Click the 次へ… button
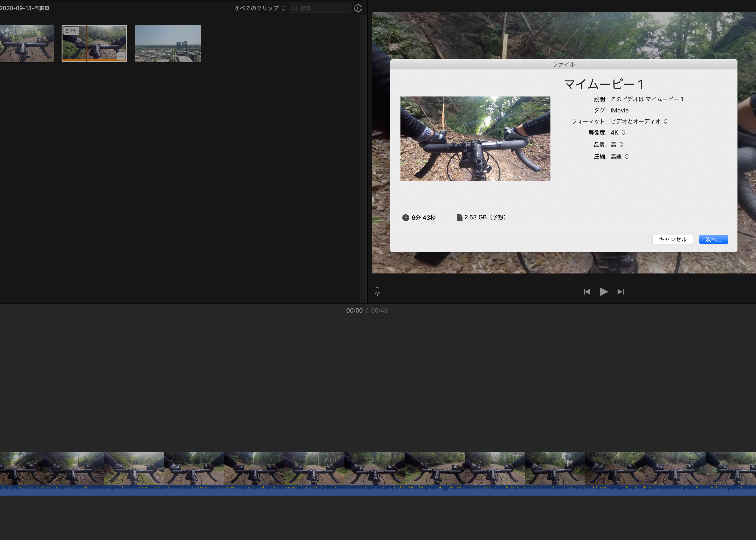The image size is (756, 540). pos(713,239)
